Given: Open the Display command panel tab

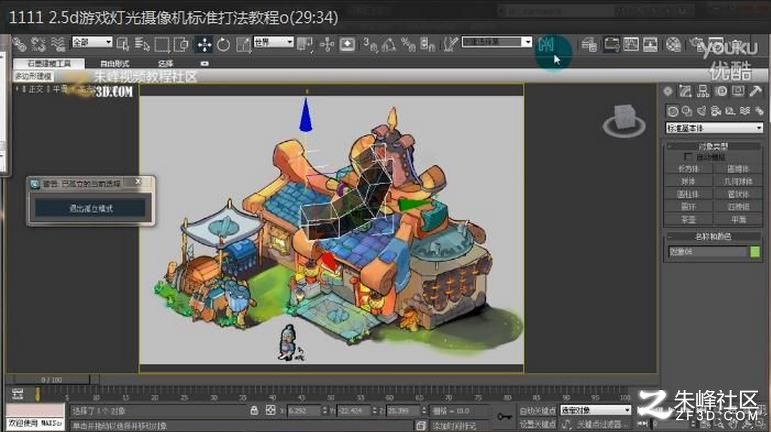Looking at the screenshot, I should tap(738, 91).
